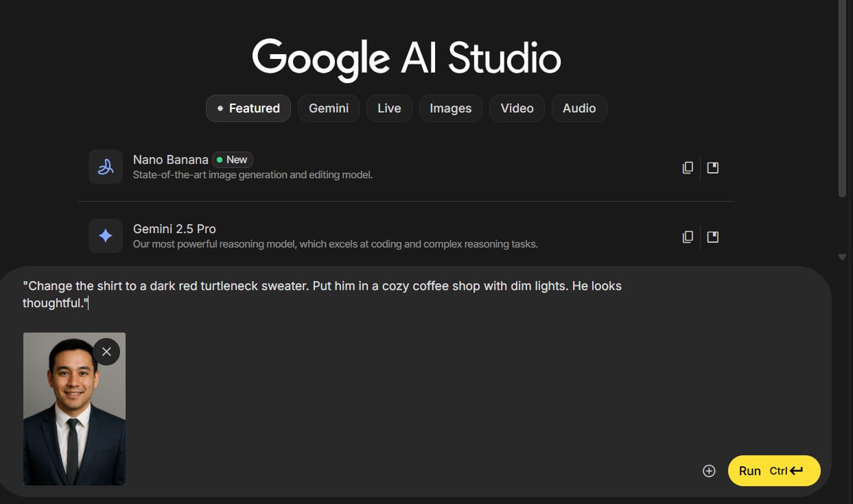Click the model list scroll down arrow

tap(843, 257)
